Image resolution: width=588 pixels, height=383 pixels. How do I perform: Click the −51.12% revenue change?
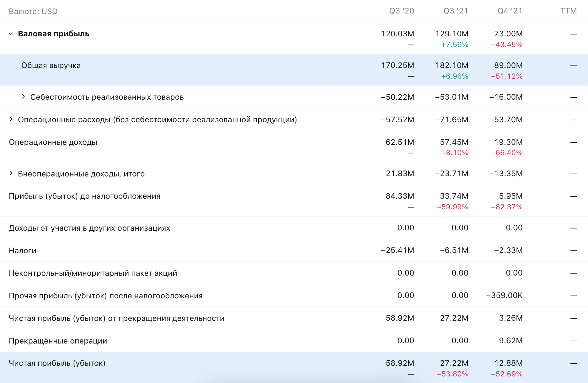tap(507, 76)
